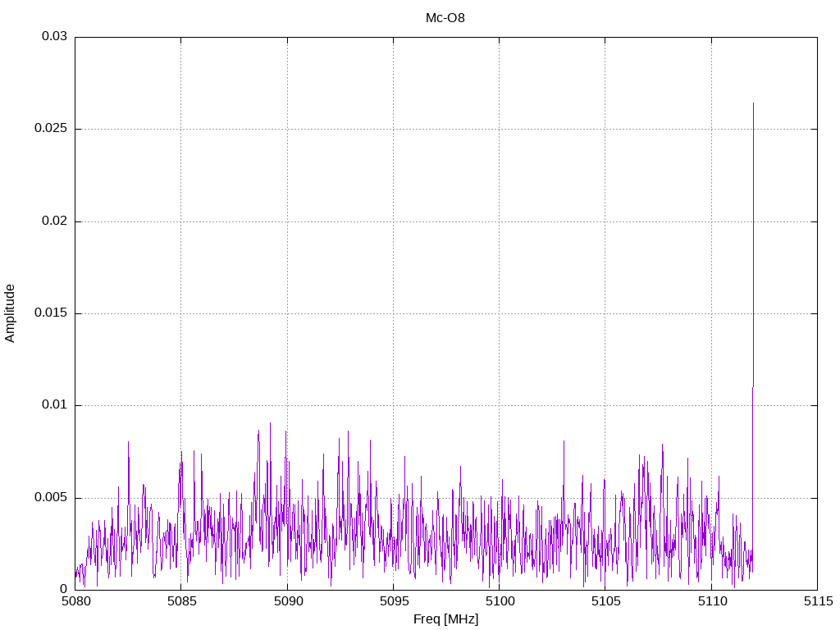Select the 0.005 y-axis tick label
Image resolution: width=840 pixels, height=630 pixels.
point(51,498)
